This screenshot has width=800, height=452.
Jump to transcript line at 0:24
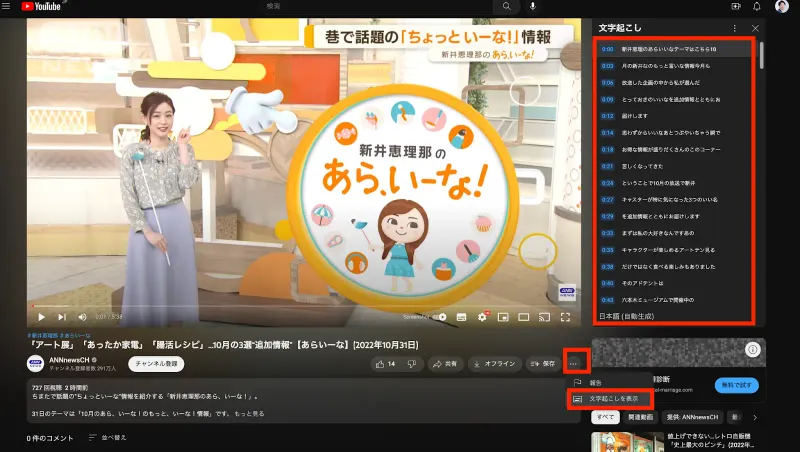tap(674, 183)
